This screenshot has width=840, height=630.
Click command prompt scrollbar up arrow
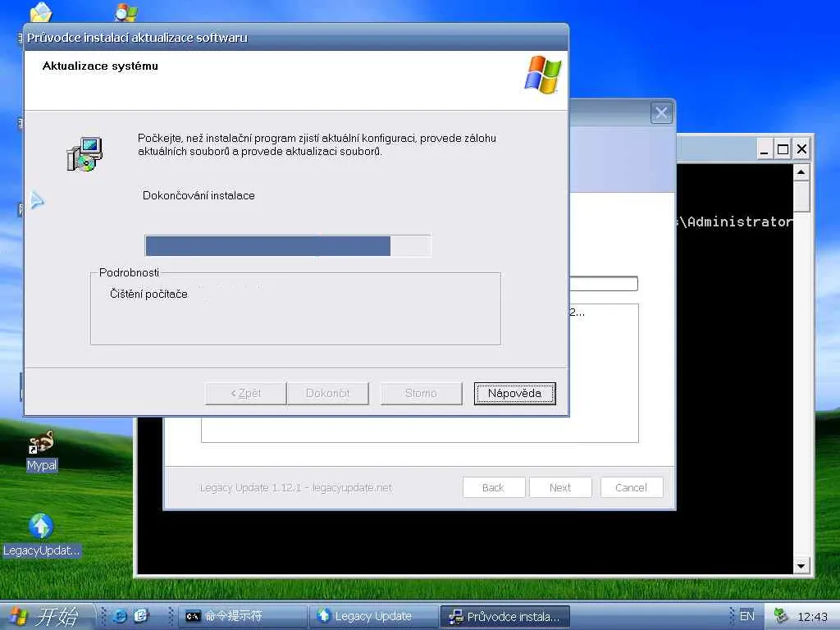pyautogui.click(x=801, y=172)
